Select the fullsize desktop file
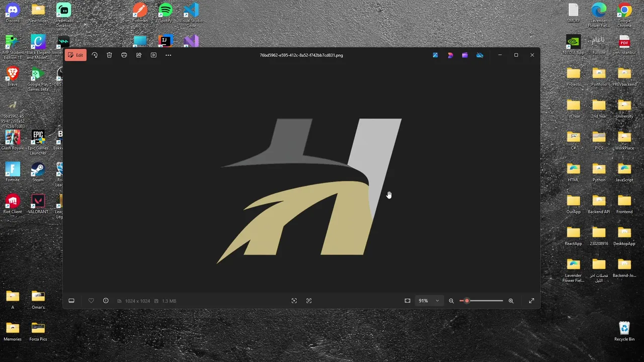Viewport: 644px width, 362px height. tap(599, 45)
